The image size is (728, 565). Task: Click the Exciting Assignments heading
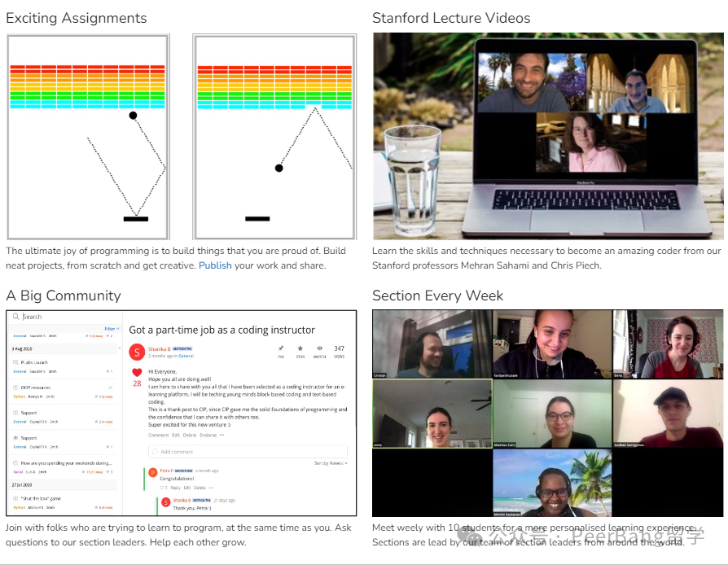pyautogui.click(x=77, y=18)
